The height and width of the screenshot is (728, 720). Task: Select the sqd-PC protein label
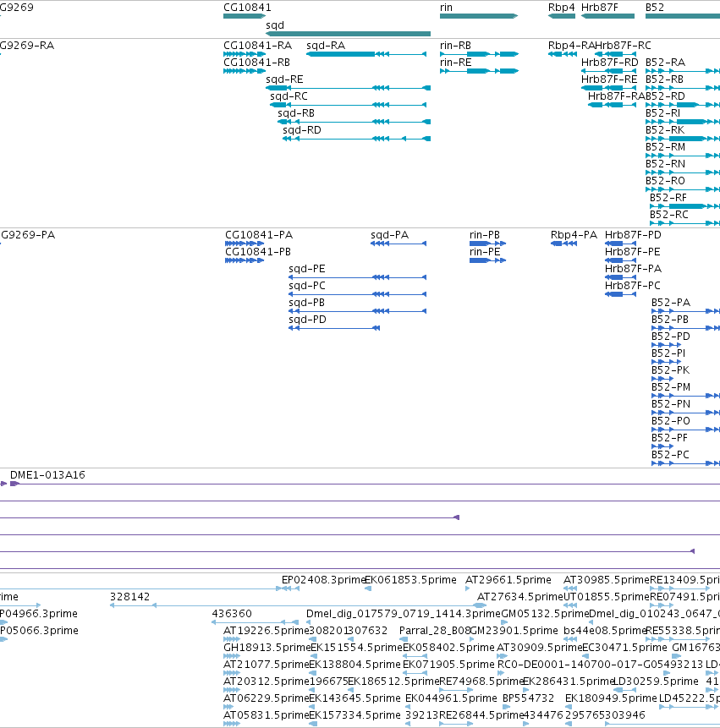(x=306, y=286)
